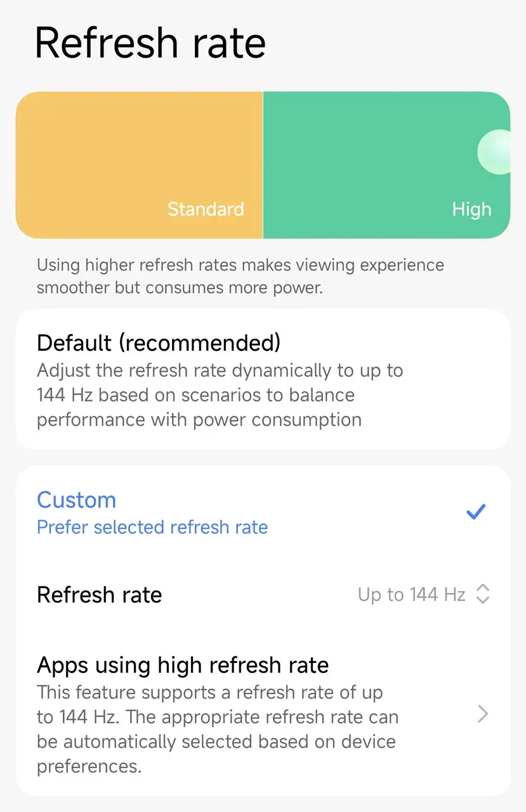Image resolution: width=526 pixels, height=812 pixels.
Task: Tap the "Refresh rate" label in Custom card
Action: click(x=100, y=595)
